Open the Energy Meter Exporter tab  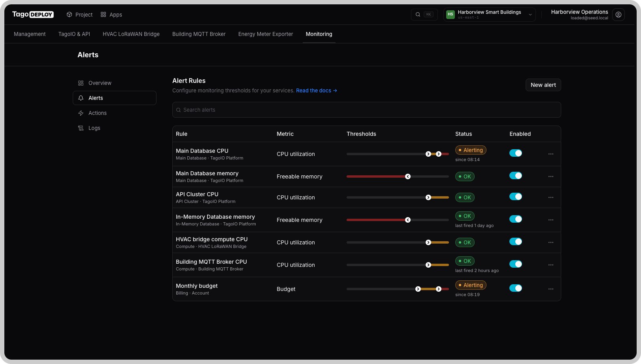(x=266, y=34)
